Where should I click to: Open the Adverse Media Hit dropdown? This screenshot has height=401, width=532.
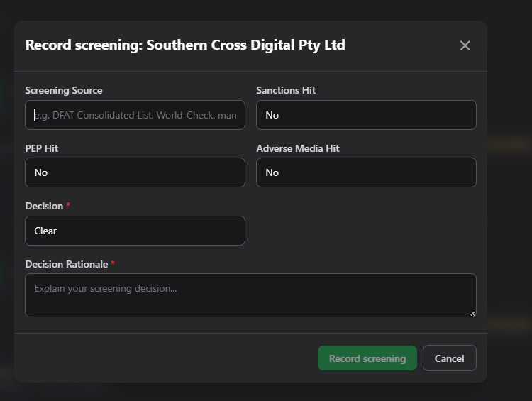point(366,172)
